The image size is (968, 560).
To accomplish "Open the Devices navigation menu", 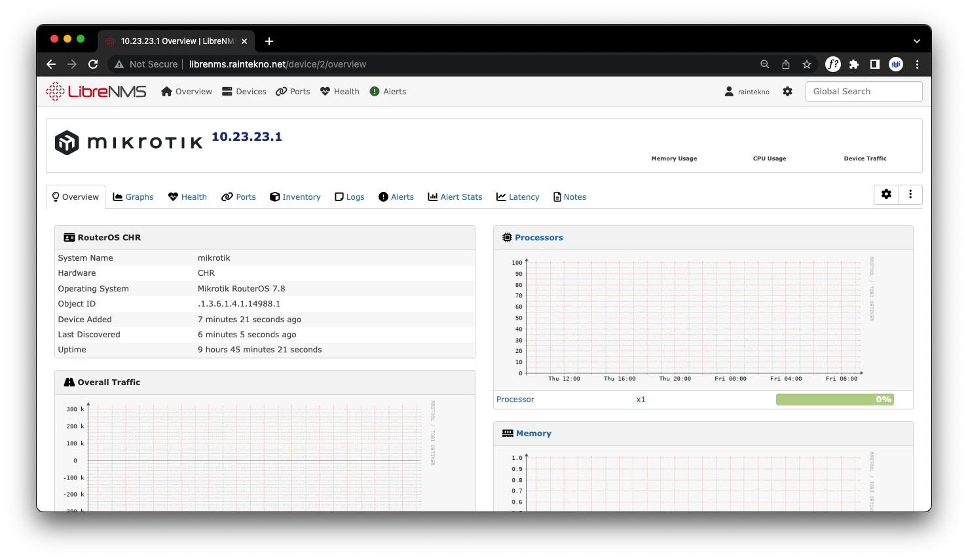I will [x=244, y=92].
